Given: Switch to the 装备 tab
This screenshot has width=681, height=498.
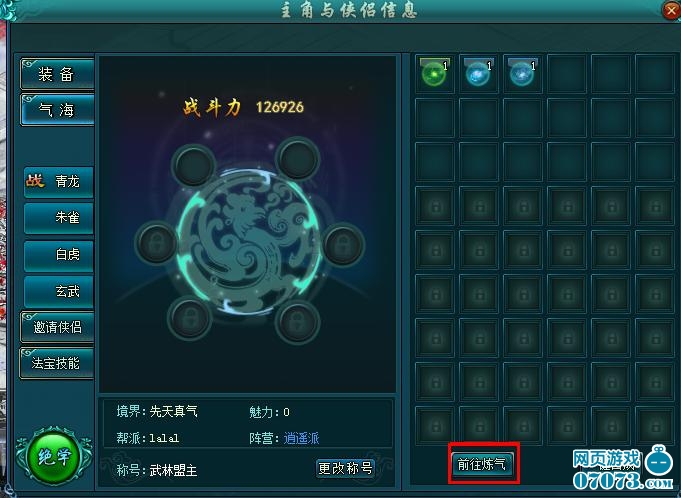Looking at the screenshot, I should (57, 74).
